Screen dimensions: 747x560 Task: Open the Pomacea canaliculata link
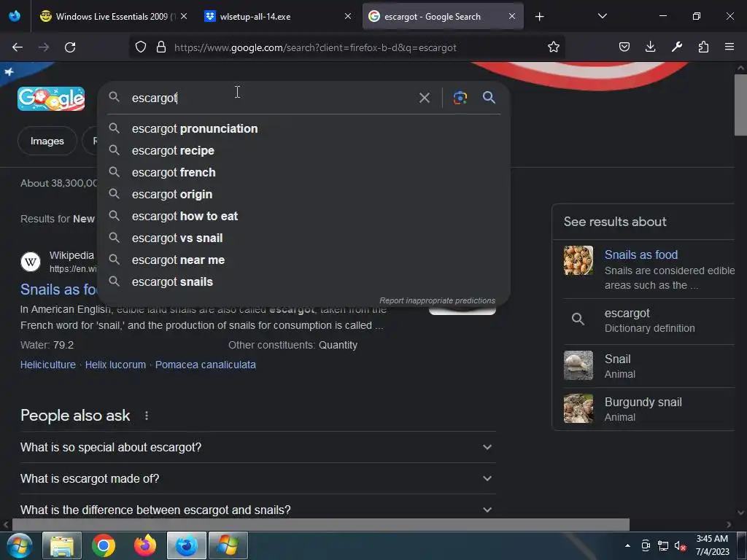click(x=205, y=365)
